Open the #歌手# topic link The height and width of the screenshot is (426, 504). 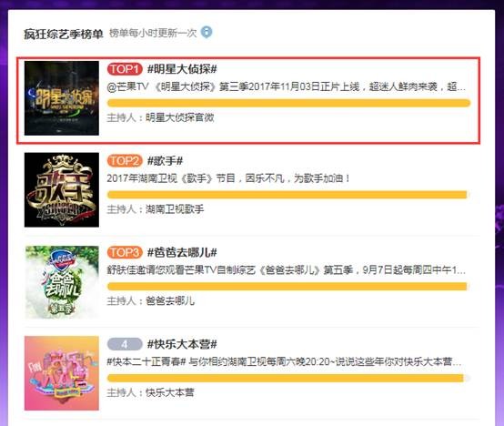tap(165, 161)
